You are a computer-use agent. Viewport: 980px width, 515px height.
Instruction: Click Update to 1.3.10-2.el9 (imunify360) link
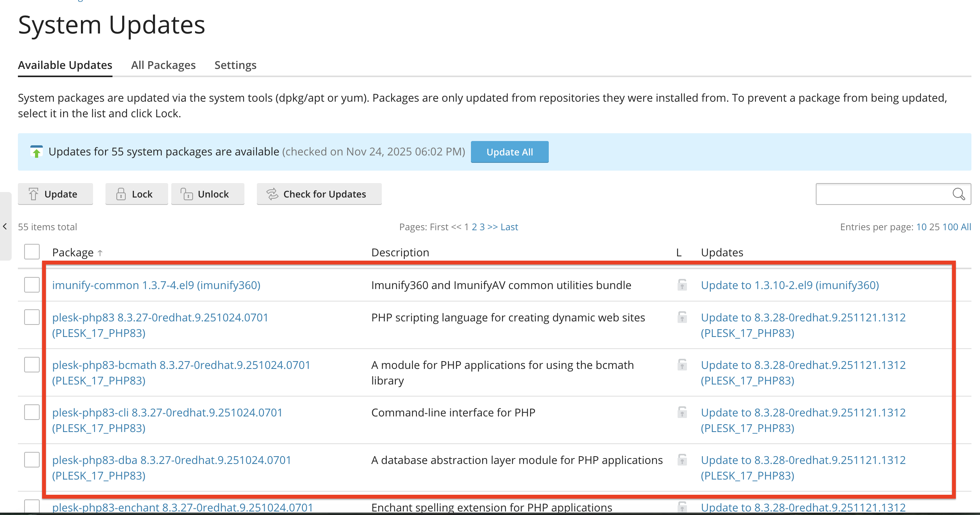tap(790, 285)
